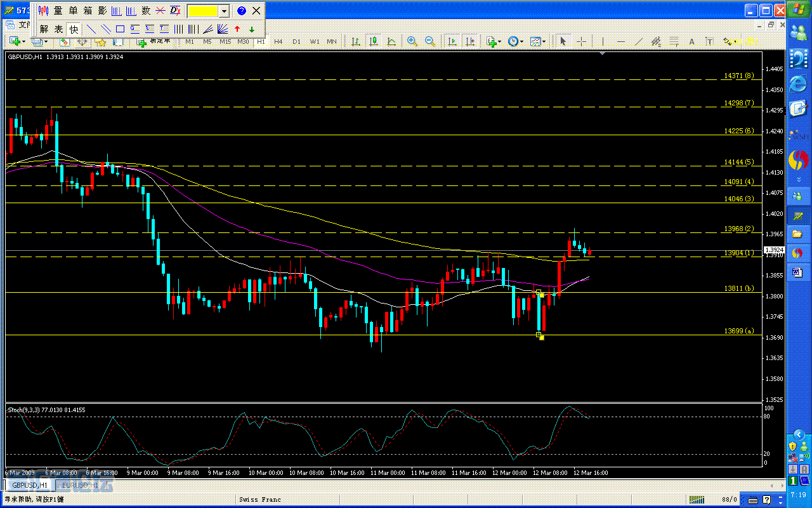Switch chart to H4 timeframe
Image resolution: width=812 pixels, height=508 pixels.
[x=278, y=42]
